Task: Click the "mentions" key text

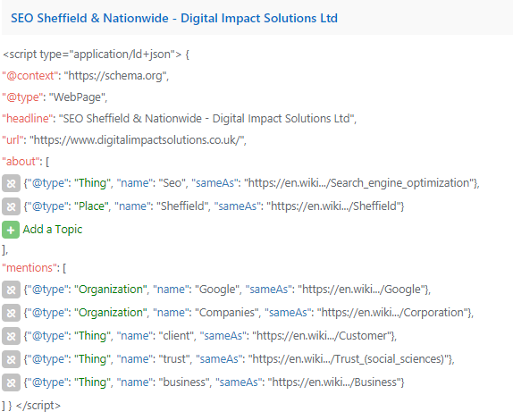Action: [29, 268]
